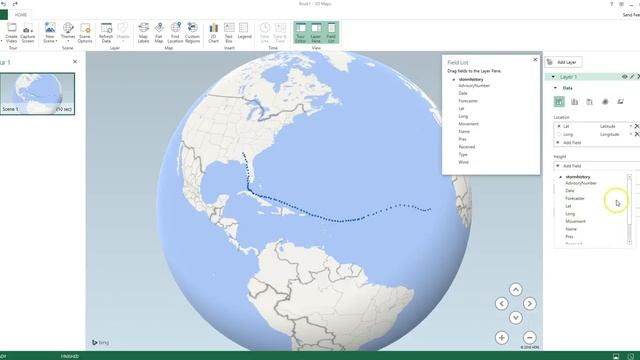Insert a Text Box
The height and width of the screenshot is (360, 640).
pos(229,33)
